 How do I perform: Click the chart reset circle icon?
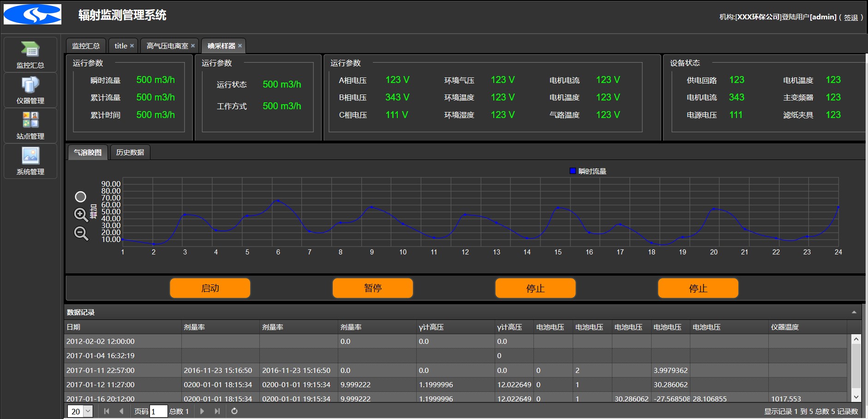click(x=80, y=197)
